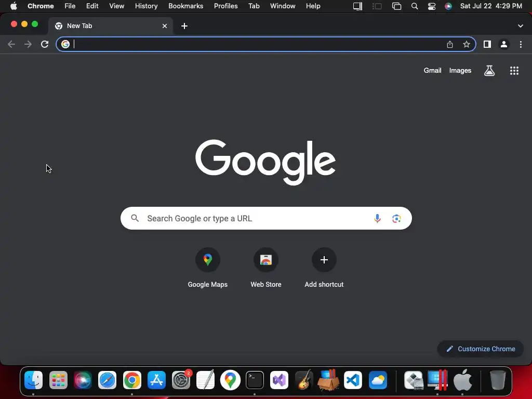Viewport: 532px width, 399px height.
Task: Open the Tab menu
Action: [254, 6]
